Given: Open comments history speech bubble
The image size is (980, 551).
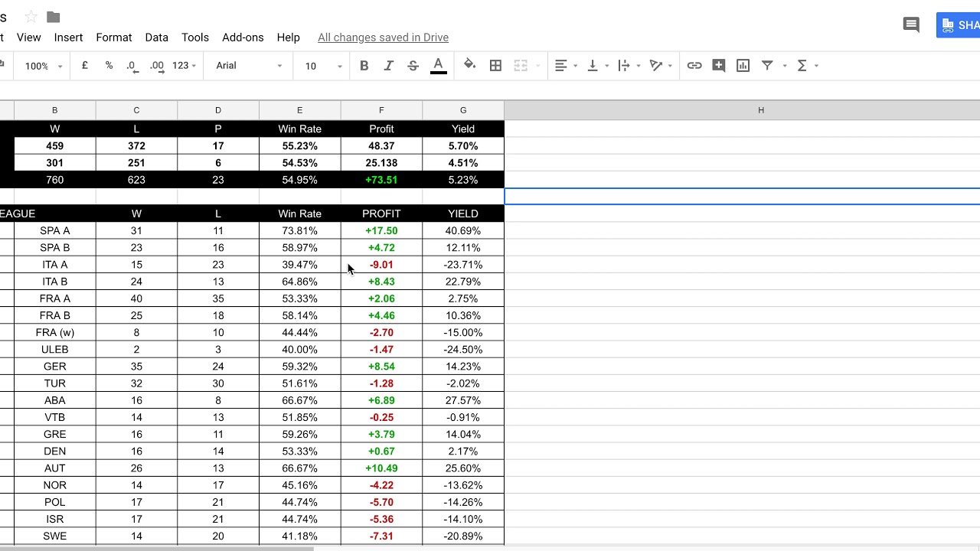Looking at the screenshot, I should tap(911, 24).
